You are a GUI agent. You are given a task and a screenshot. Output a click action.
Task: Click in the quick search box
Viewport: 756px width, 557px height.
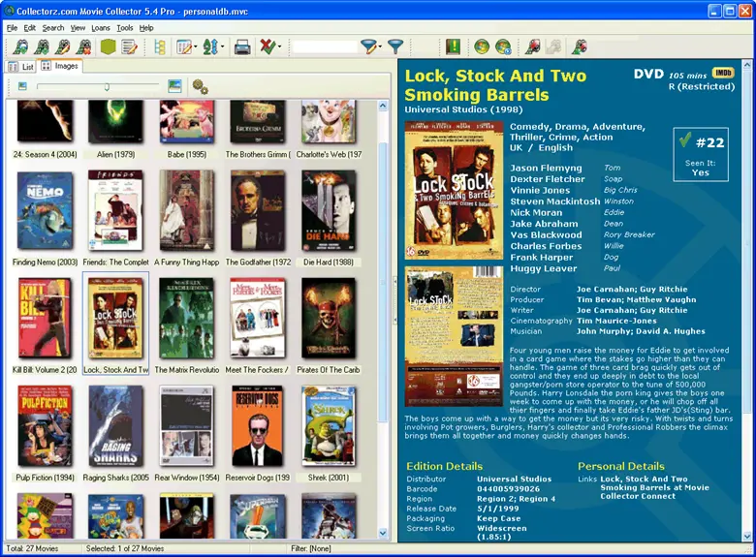(325, 46)
